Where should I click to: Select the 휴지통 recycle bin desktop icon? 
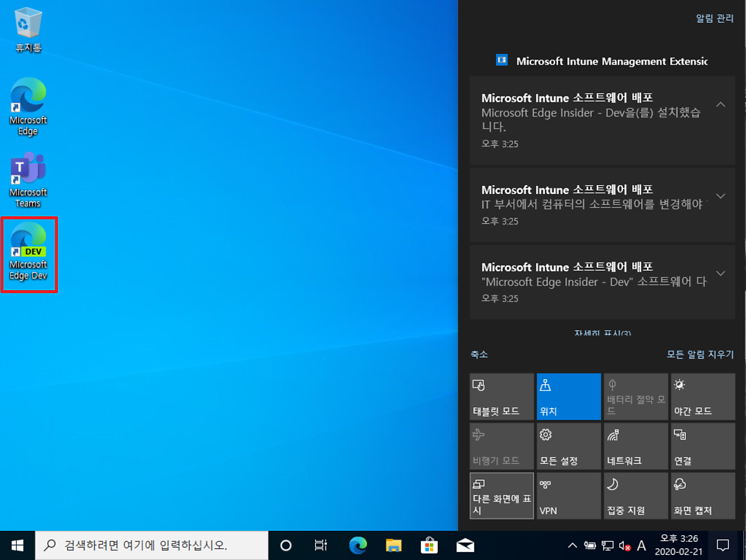coord(28,30)
